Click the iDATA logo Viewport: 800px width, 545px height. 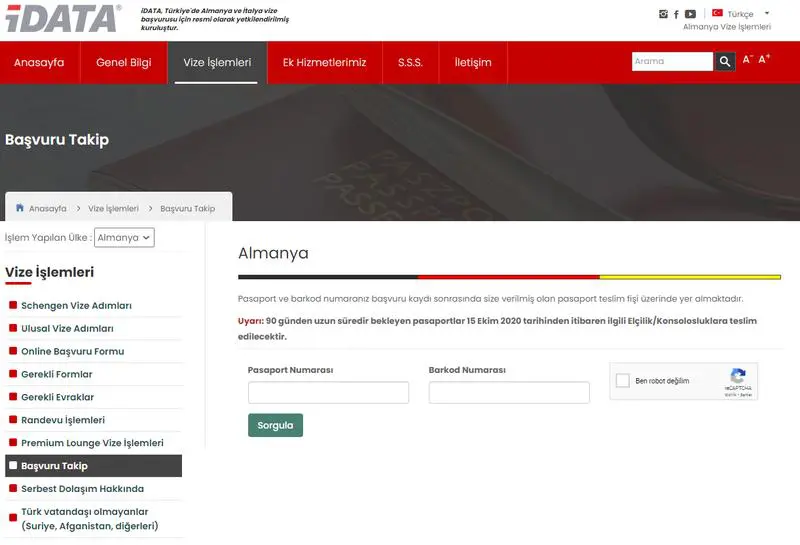click(63, 18)
